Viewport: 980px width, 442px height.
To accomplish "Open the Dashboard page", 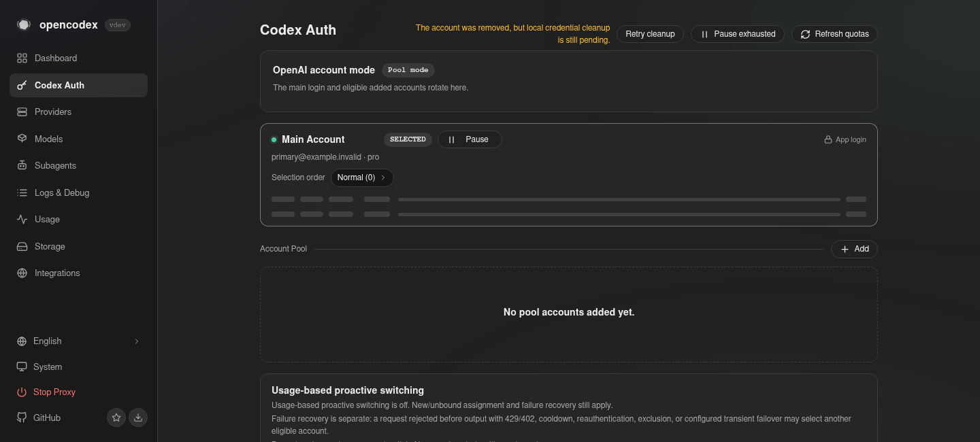I will (x=78, y=58).
